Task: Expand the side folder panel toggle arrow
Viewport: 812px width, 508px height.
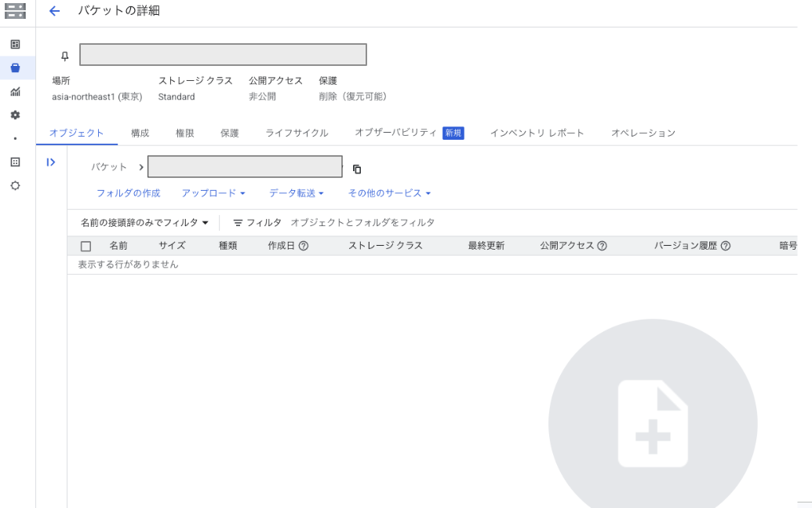Action: [x=51, y=163]
